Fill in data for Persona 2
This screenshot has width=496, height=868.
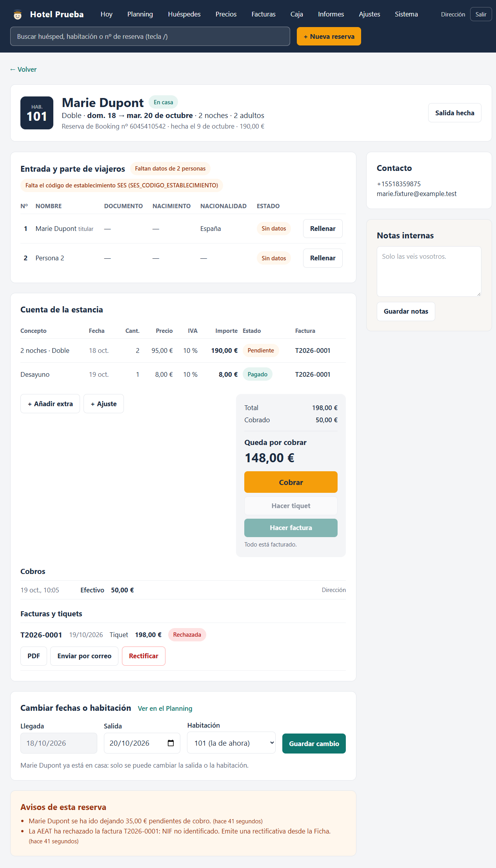point(323,258)
